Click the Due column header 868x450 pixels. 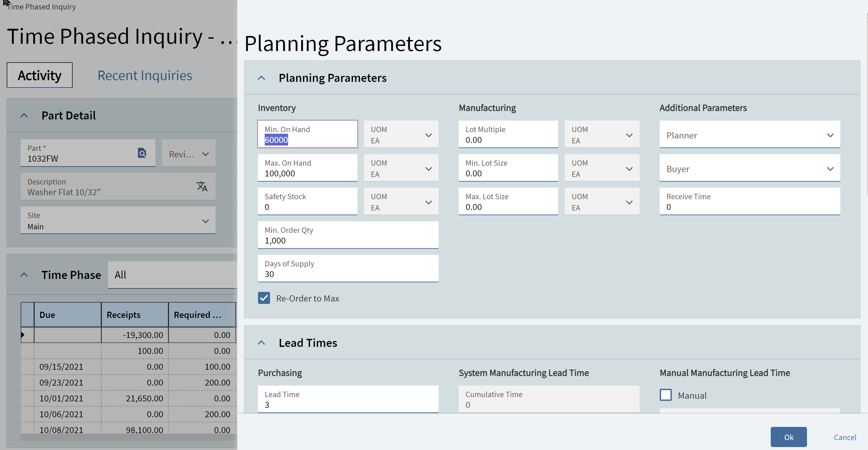(x=67, y=315)
